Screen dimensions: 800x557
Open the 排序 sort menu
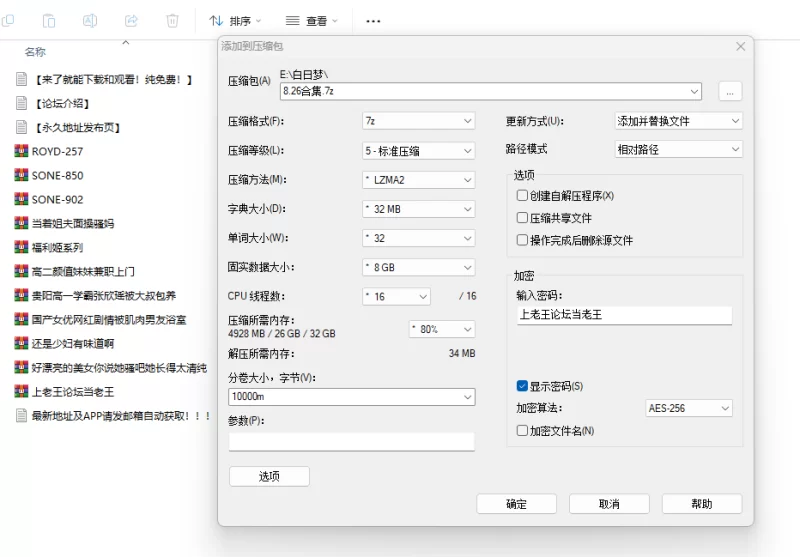[235, 21]
